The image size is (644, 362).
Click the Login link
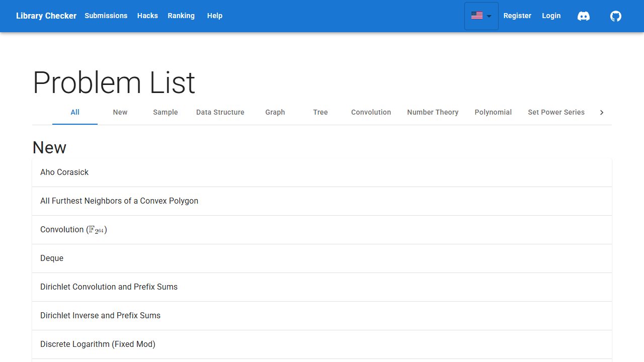(x=551, y=16)
